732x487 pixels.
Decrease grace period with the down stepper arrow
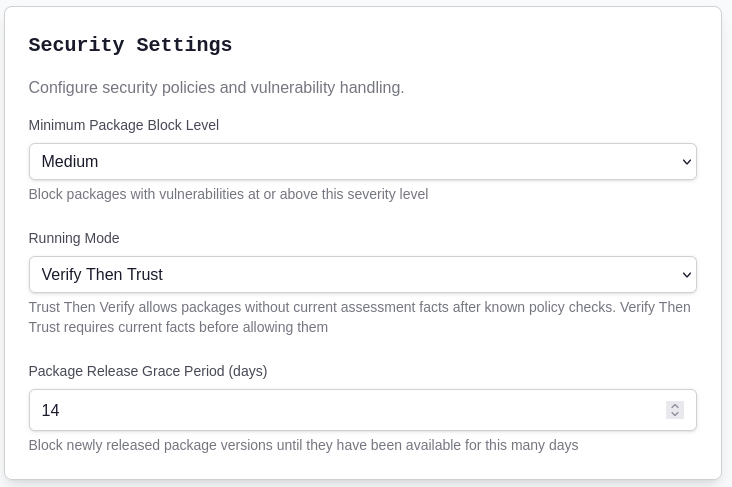[x=675, y=414]
